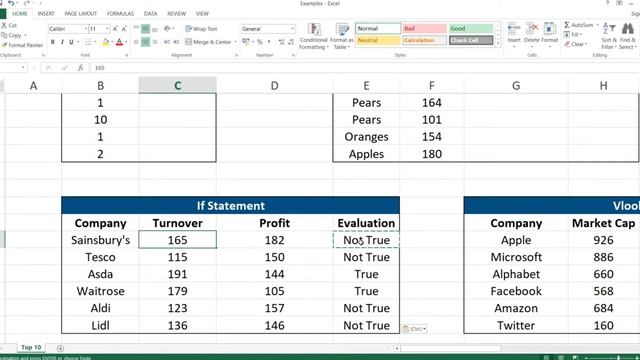Click Increase Decimal icon
This screenshot has width=640, height=360.
pyautogui.click(x=281, y=42)
